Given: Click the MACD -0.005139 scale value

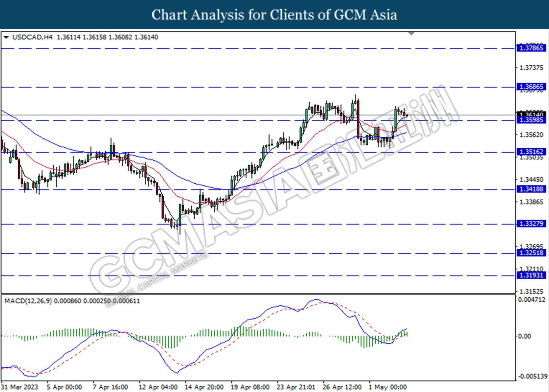Looking at the screenshot, I should [533, 376].
